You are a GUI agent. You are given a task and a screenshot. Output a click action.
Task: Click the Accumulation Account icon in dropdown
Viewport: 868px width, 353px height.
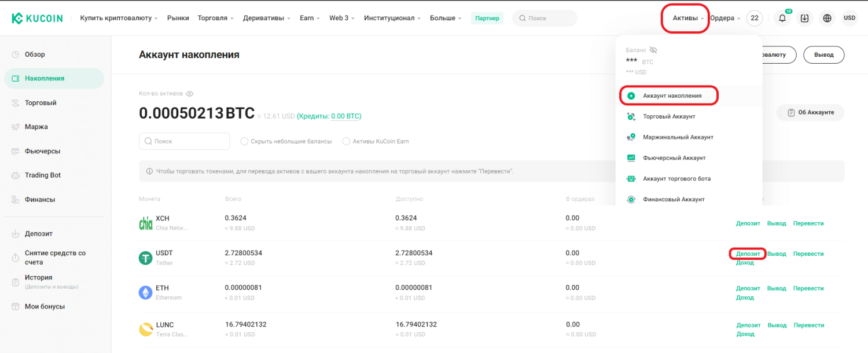coord(631,95)
